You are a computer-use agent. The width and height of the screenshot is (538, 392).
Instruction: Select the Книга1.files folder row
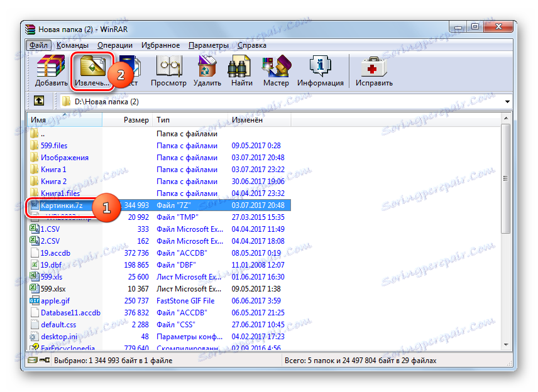click(x=159, y=193)
